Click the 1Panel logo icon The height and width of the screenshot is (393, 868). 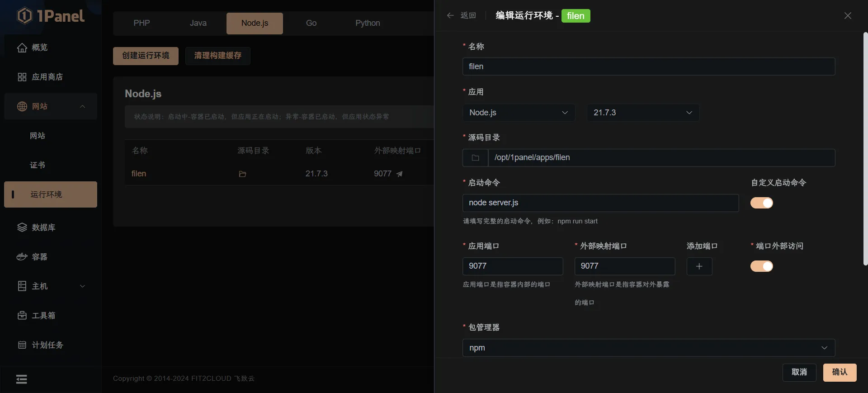pos(24,16)
